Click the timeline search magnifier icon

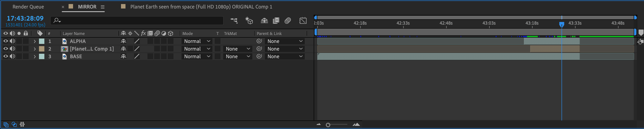(57, 21)
